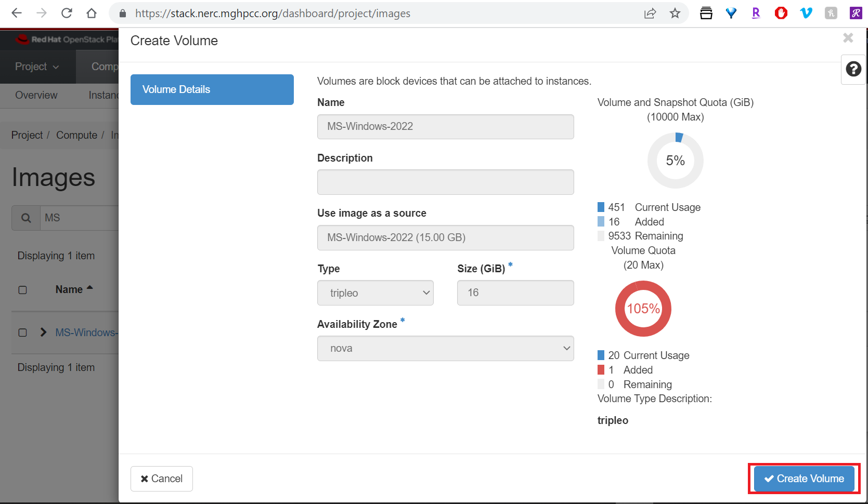The width and height of the screenshot is (868, 504).
Task: Open the red stop-hand blocker extension
Action: click(781, 14)
